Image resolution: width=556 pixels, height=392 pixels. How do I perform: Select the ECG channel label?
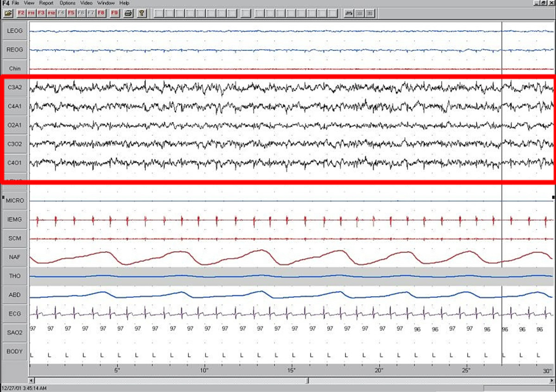14,314
